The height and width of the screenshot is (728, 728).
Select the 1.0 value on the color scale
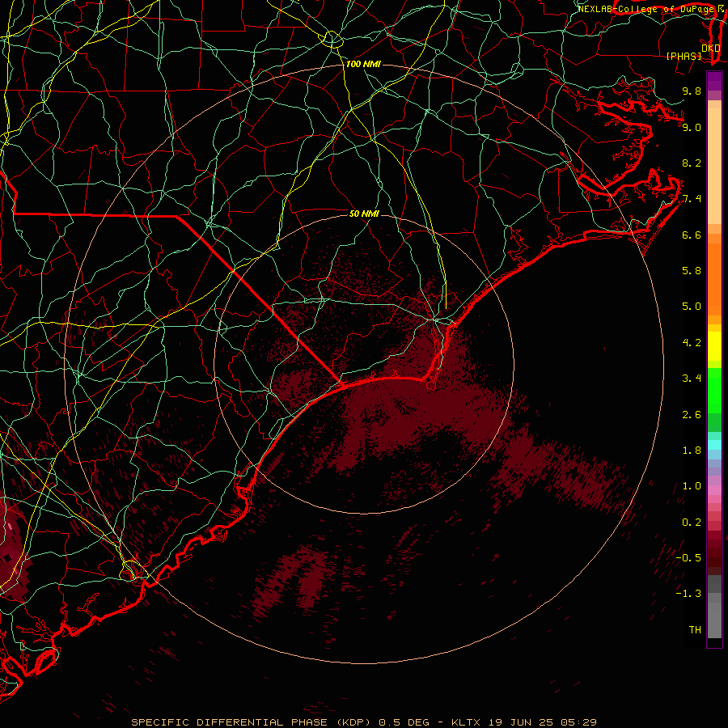click(x=692, y=486)
